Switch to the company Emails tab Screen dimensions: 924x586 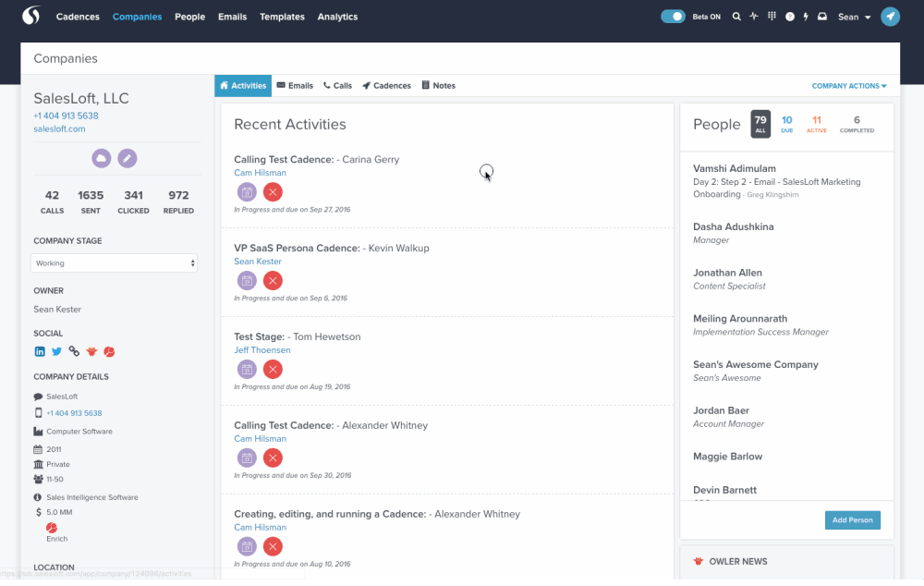click(x=295, y=85)
